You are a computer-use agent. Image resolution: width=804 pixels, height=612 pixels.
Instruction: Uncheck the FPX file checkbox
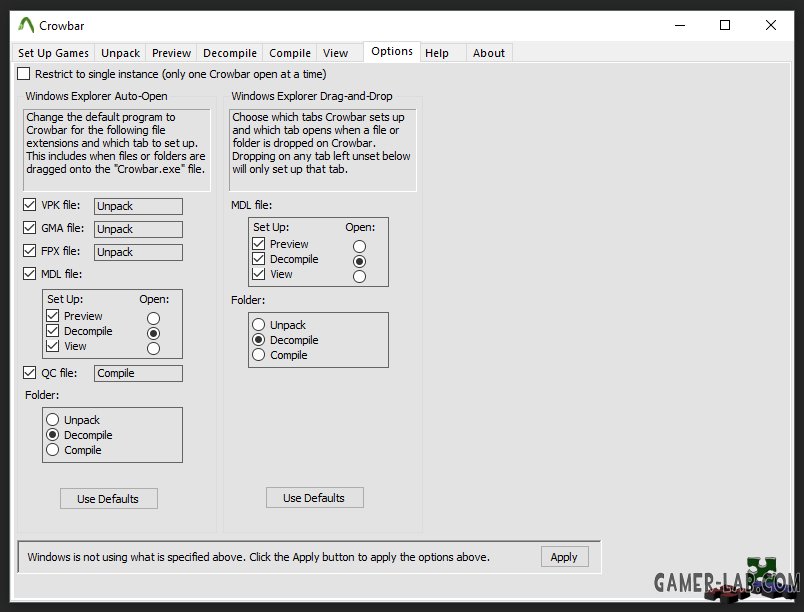29,251
